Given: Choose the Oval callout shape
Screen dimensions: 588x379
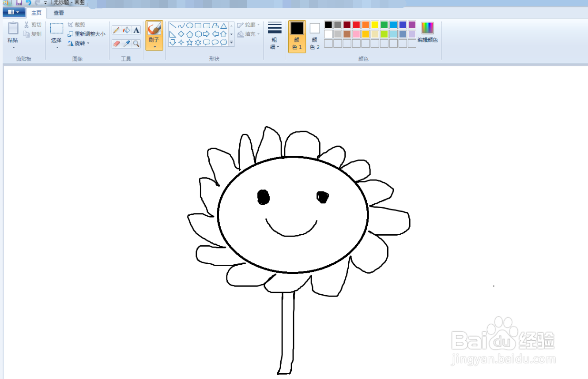Looking at the screenshot, I should 215,42.
